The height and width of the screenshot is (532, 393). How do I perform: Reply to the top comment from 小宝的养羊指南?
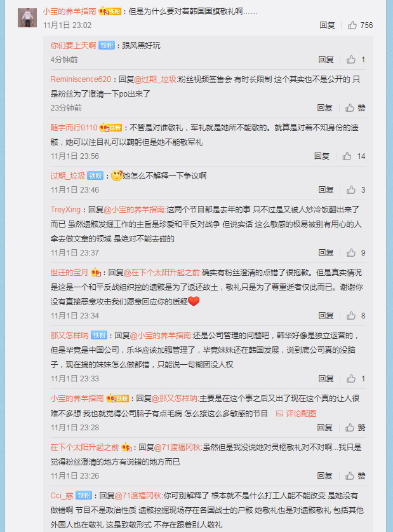tap(327, 25)
